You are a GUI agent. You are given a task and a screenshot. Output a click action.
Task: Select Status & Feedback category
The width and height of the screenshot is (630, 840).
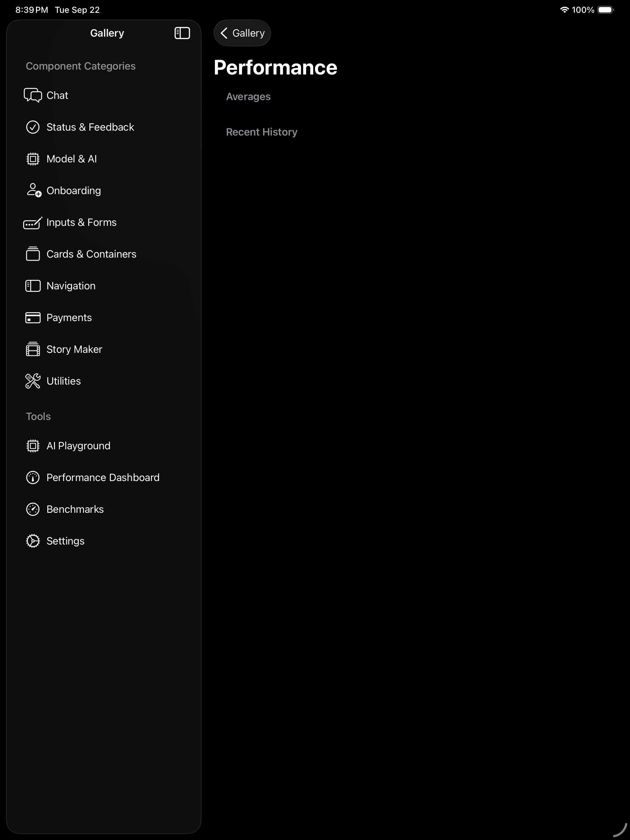point(90,127)
